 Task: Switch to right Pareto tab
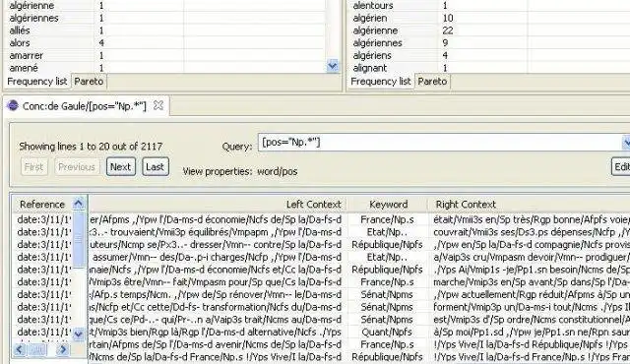pyautogui.click(x=432, y=81)
